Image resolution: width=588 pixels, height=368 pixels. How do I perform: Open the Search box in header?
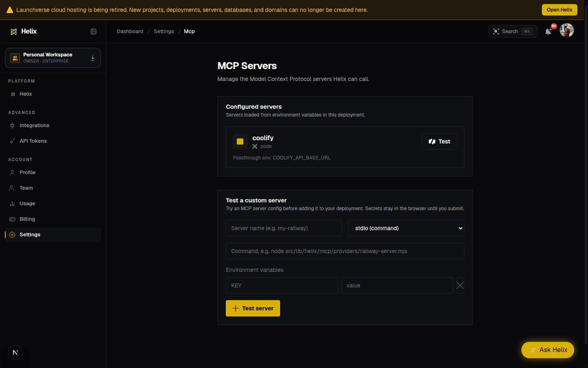[x=513, y=31]
